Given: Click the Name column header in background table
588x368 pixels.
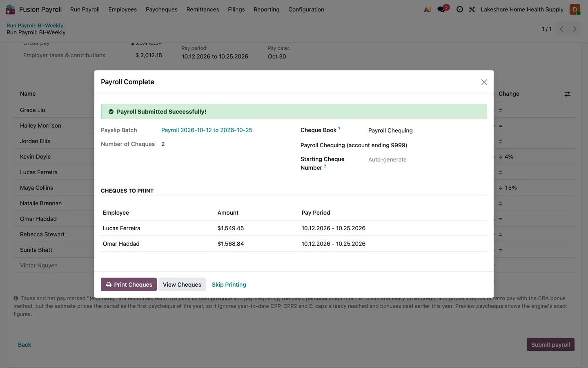Looking at the screenshot, I should click(28, 94).
